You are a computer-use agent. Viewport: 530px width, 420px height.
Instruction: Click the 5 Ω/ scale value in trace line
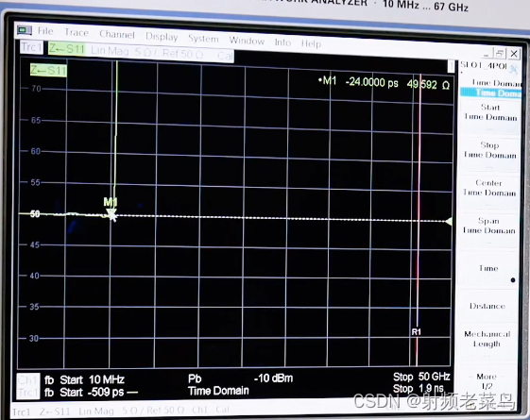click(x=146, y=53)
